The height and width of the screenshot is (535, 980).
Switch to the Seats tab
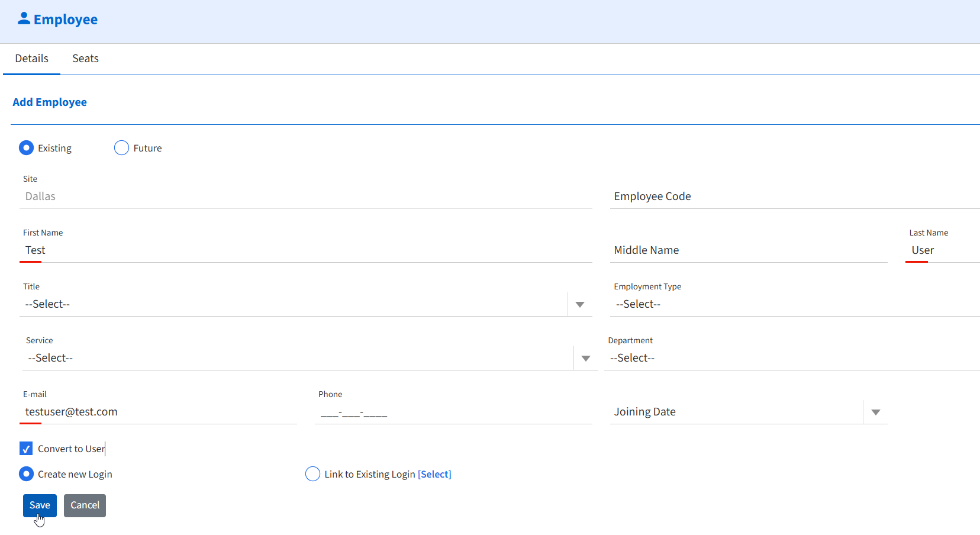[x=85, y=59]
